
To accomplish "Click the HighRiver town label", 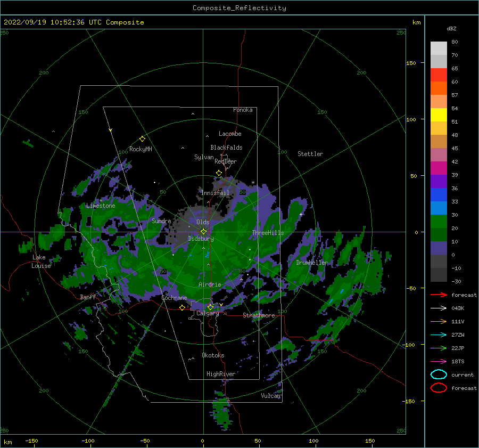I will tap(221, 374).
